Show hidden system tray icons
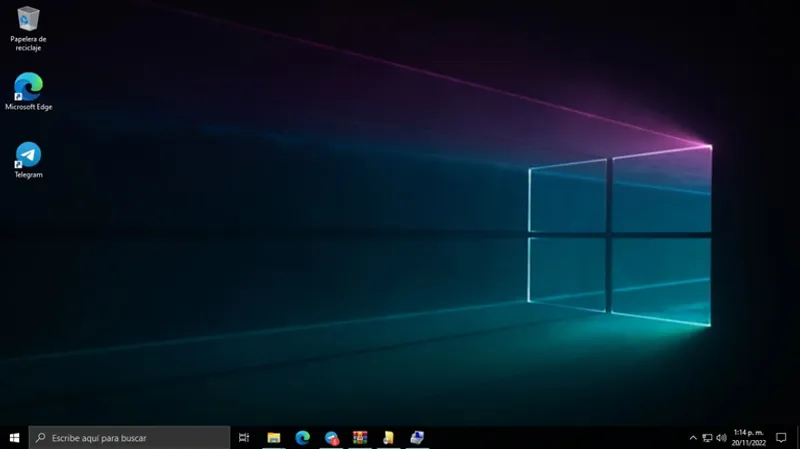This screenshot has width=800, height=449. click(x=693, y=438)
